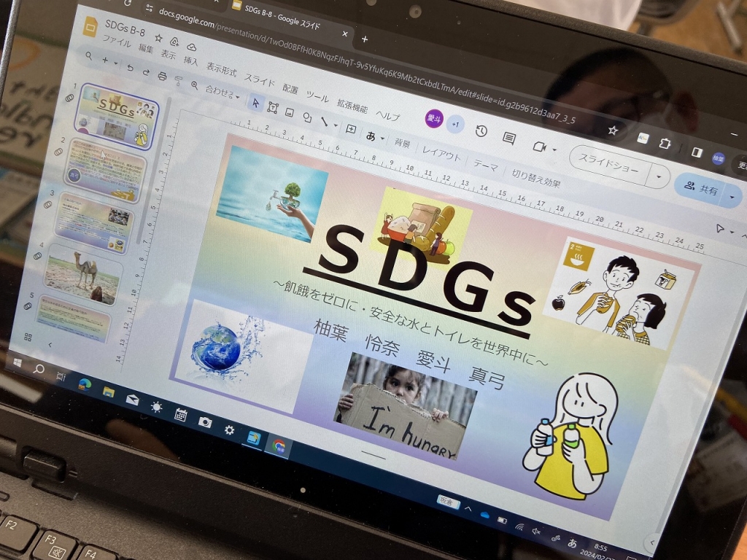
Task: Open version history clock icon
Action: tap(481, 131)
